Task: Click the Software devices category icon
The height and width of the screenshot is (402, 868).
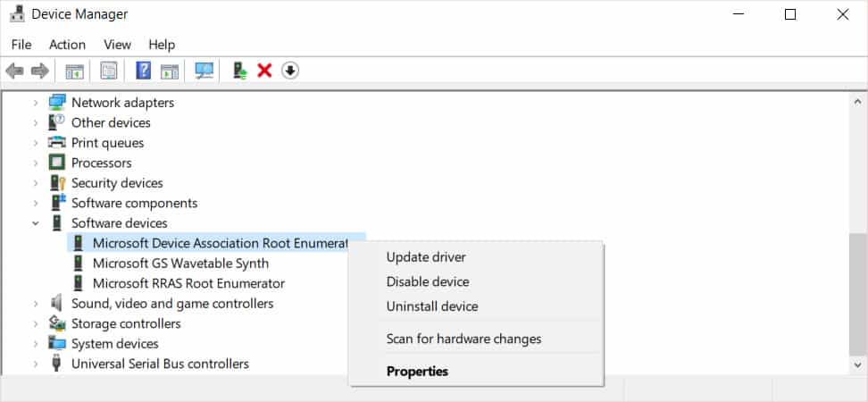Action: click(x=57, y=223)
